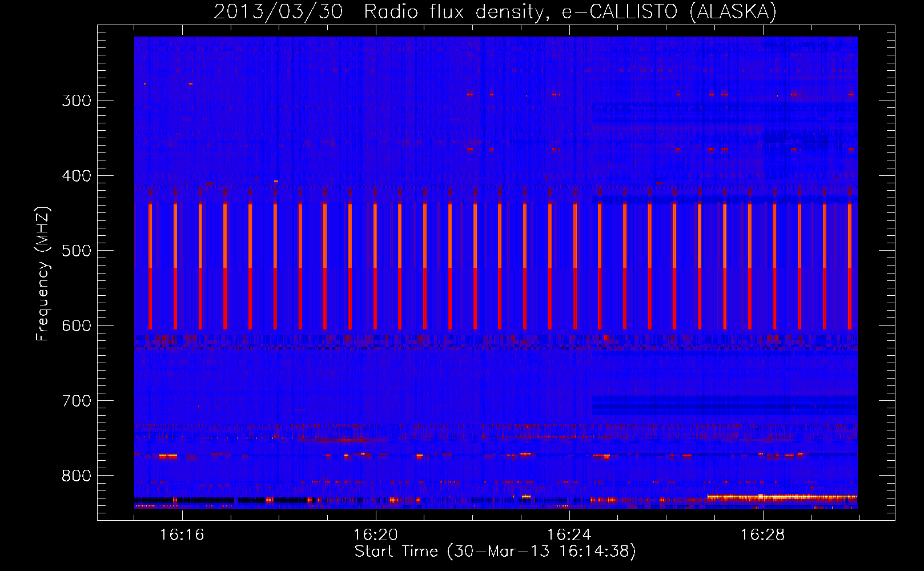The width and height of the screenshot is (924, 571).
Task: Click the 16:28 time axis label
Action: 763,535
